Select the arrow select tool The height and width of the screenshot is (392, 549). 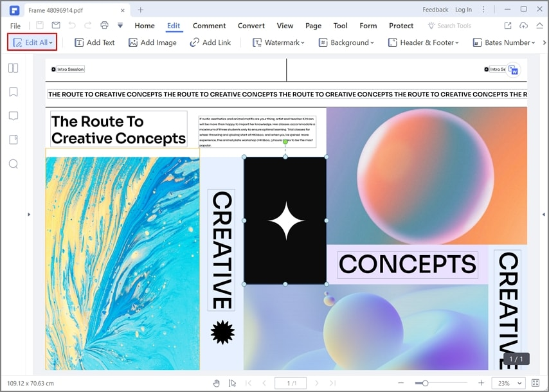(232, 383)
